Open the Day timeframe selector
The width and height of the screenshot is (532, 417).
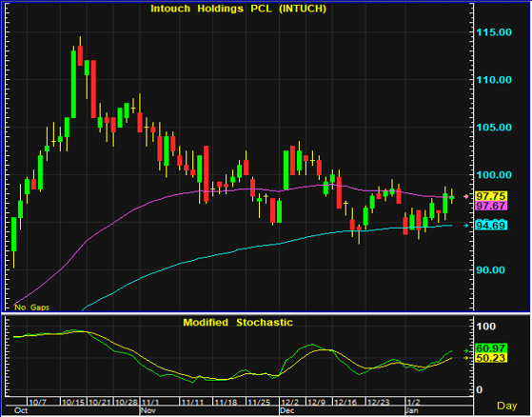pos(507,406)
